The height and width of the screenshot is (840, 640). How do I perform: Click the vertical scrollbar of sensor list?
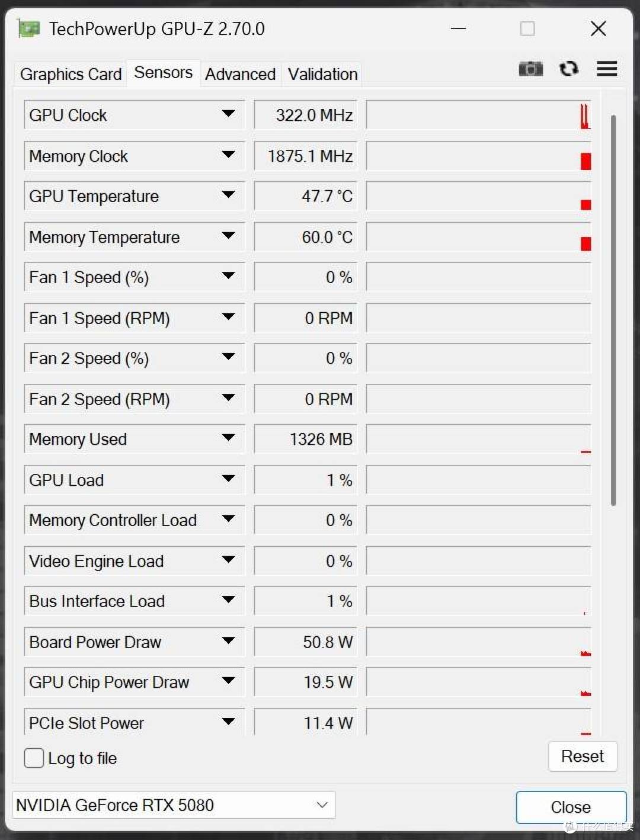(613, 310)
